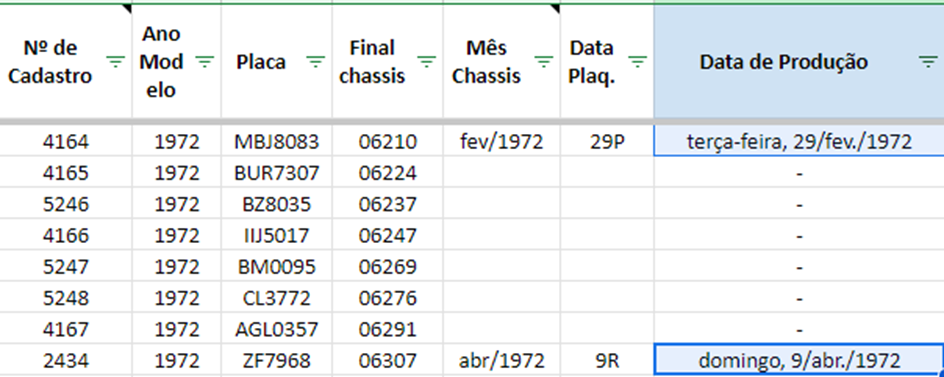Select chassis cell 06291
The width and height of the screenshot is (944, 377).
[388, 329]
